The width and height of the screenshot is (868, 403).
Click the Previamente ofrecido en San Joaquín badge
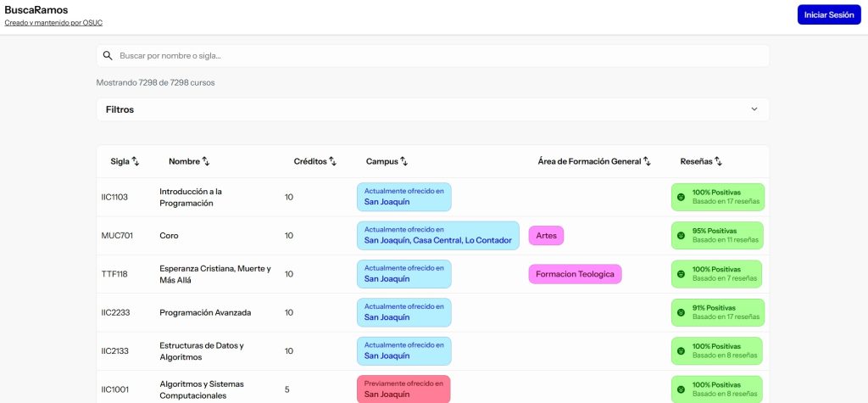coord(403,389)
